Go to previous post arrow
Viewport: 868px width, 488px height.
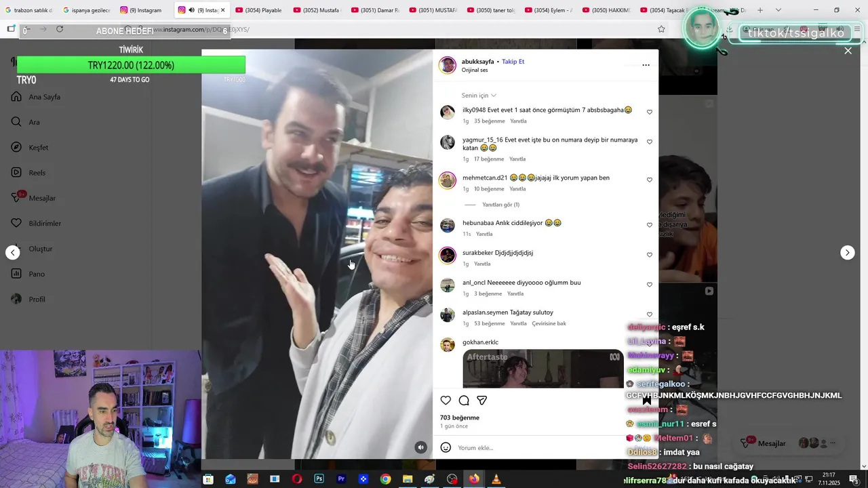(x=13, y=252)
